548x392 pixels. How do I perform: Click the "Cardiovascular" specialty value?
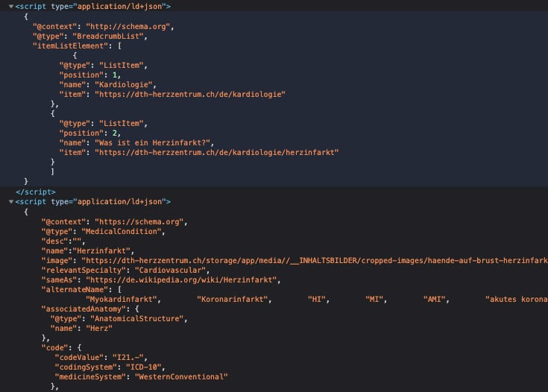170,271
